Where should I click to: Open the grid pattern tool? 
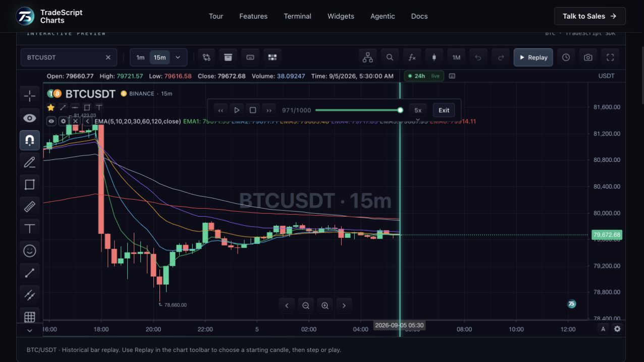[30, 317]
